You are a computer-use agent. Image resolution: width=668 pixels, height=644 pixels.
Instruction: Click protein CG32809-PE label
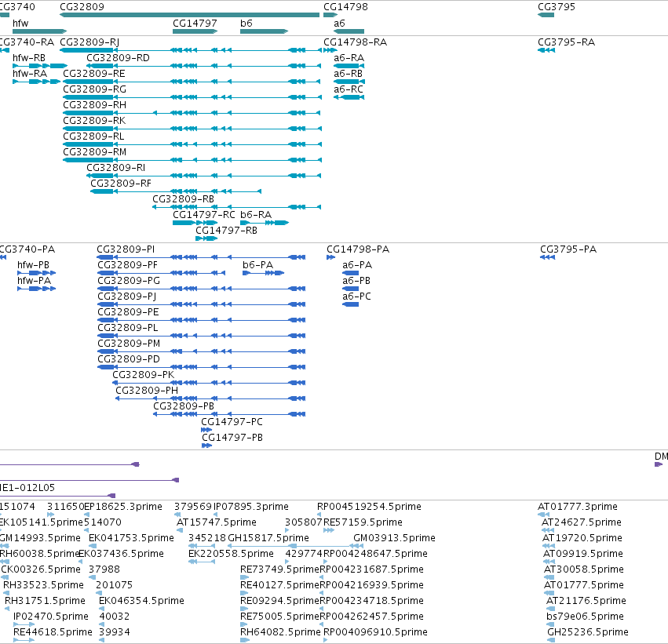pos(128,312)
